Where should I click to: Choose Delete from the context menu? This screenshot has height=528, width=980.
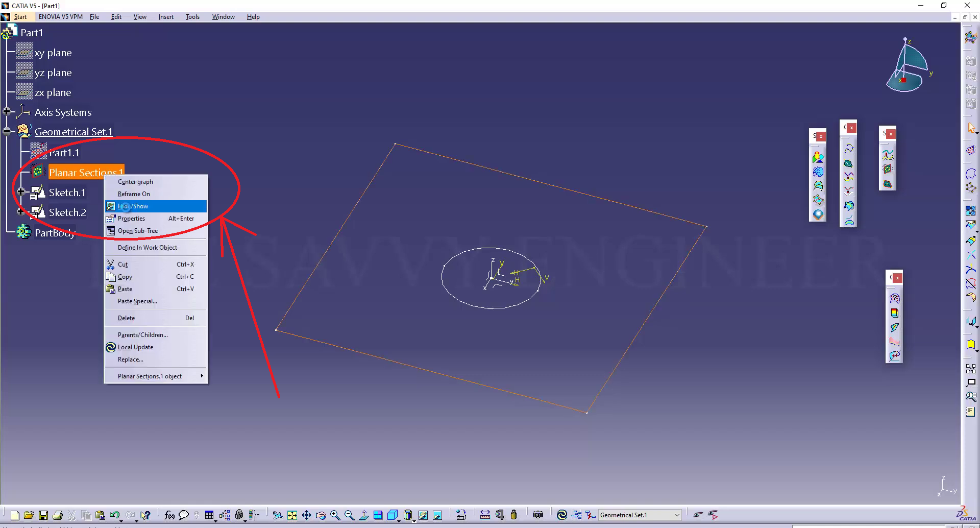click(x=127, y=318)
